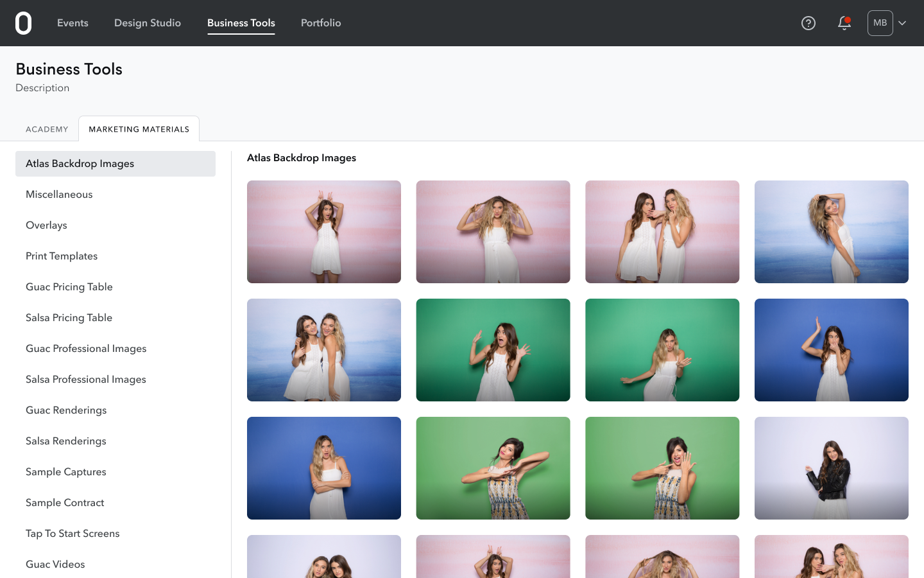Open royal blue backdrop blonde arms-crossed photo

(324, 468)
